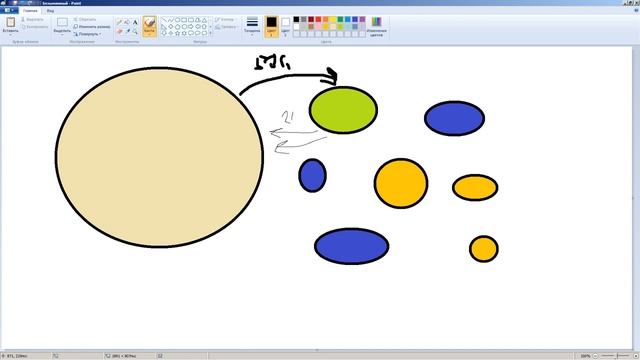The height and width of the screenshot is (360, 640).
Task: Choose the Triangle shape in the shapes gallery
Action: coord(204,20)
